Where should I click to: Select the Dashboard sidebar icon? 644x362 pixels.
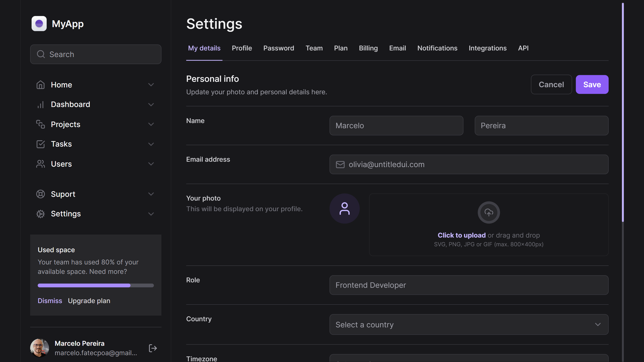[x=41, y=104]
